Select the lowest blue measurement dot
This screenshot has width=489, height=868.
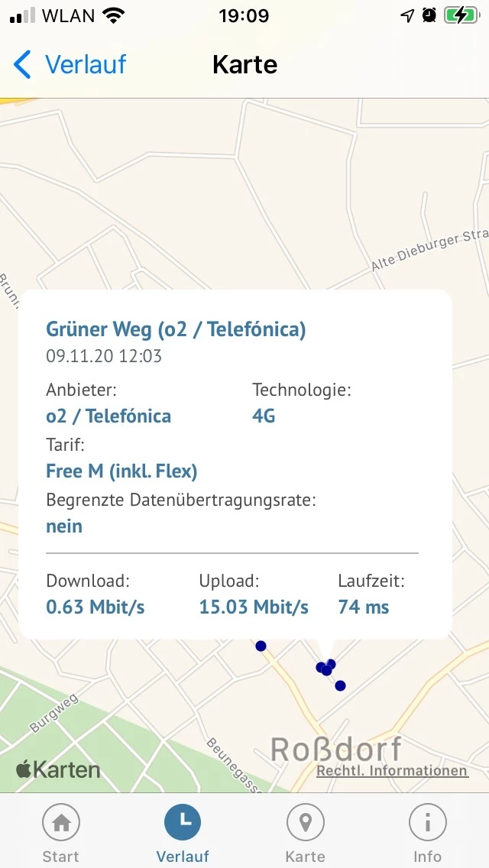340,685
